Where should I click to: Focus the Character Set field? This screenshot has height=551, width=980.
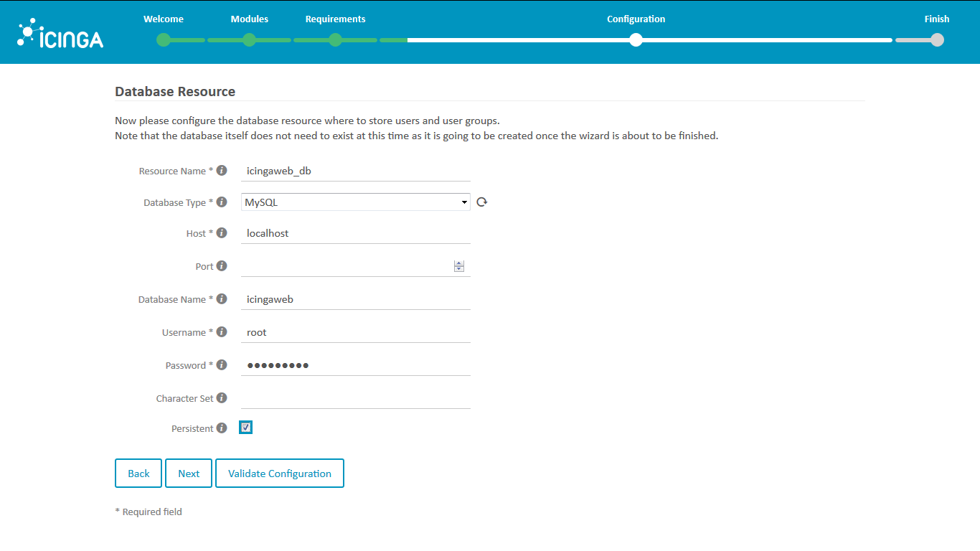pos(356,399)
